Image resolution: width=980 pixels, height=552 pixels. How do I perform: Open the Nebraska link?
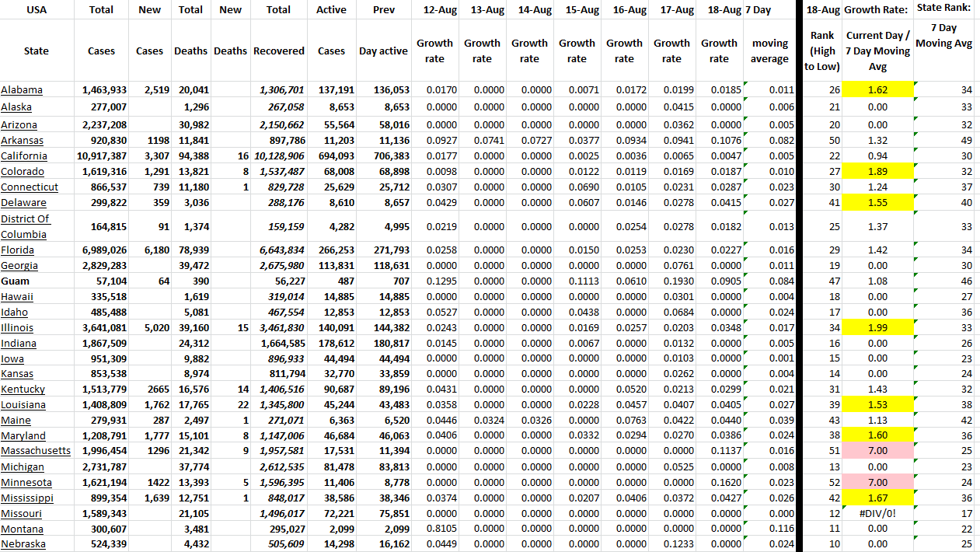pos(23,544)
